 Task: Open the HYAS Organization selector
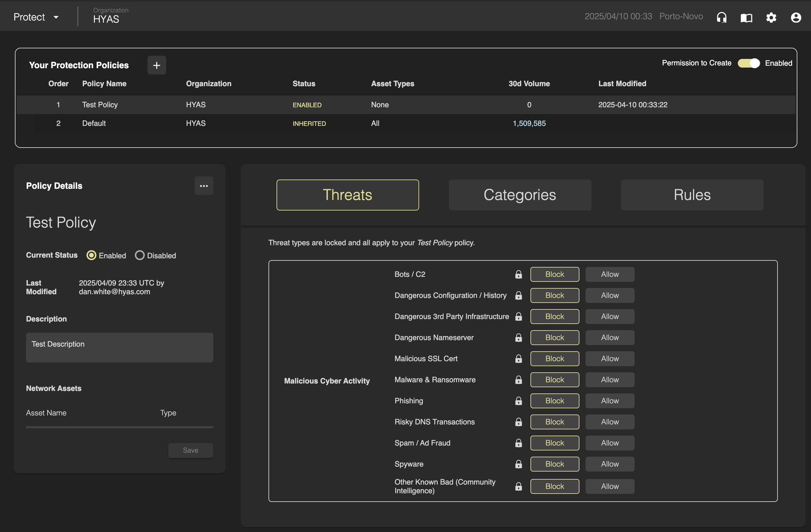point(106,16)
